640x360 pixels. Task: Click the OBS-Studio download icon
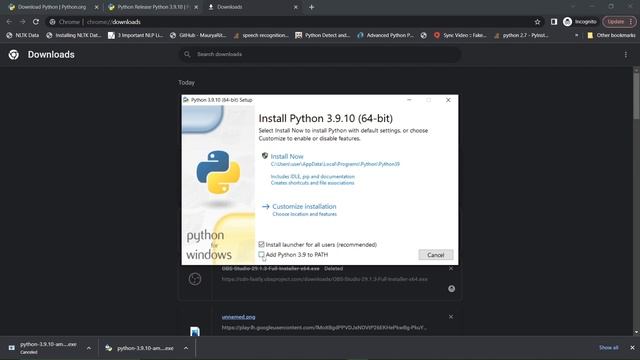(x=195, y=279)
